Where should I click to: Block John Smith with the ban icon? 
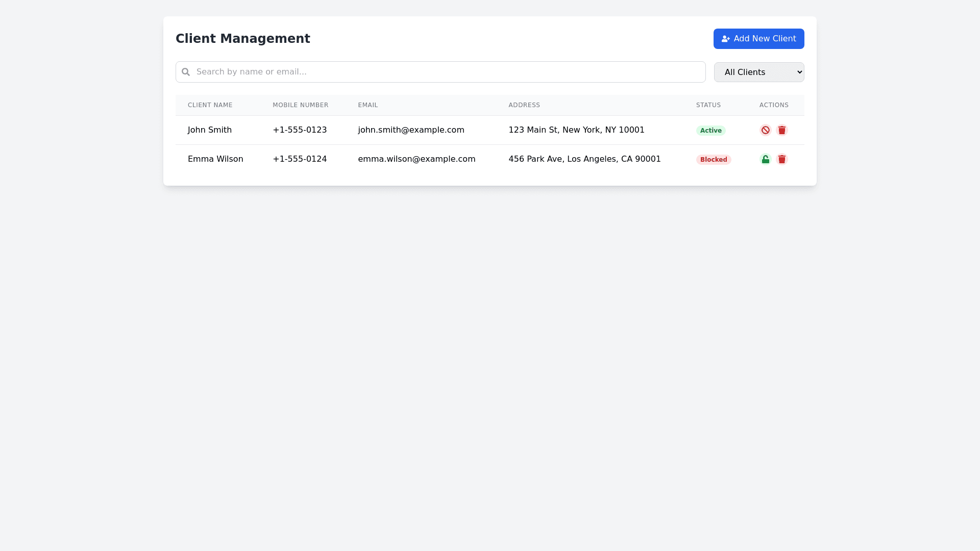tap(765, 130)
